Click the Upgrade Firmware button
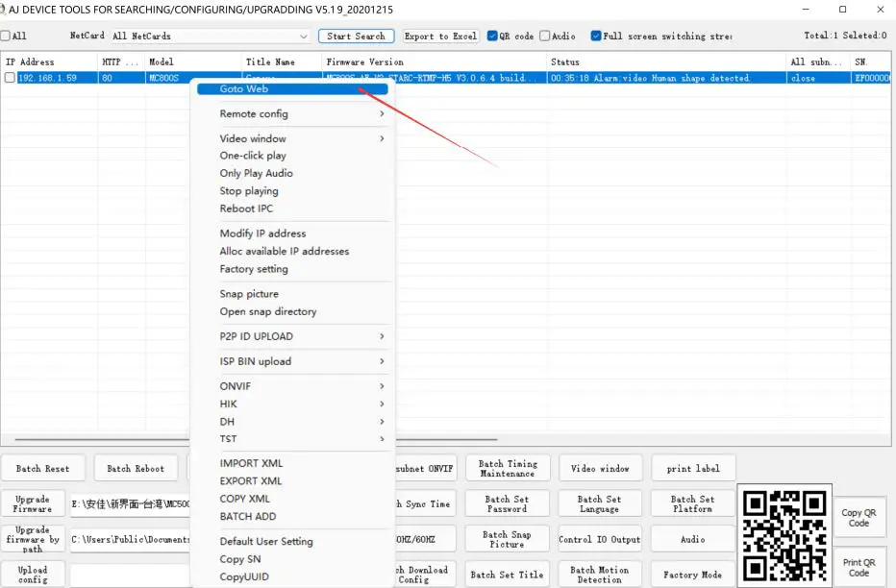 33,504
